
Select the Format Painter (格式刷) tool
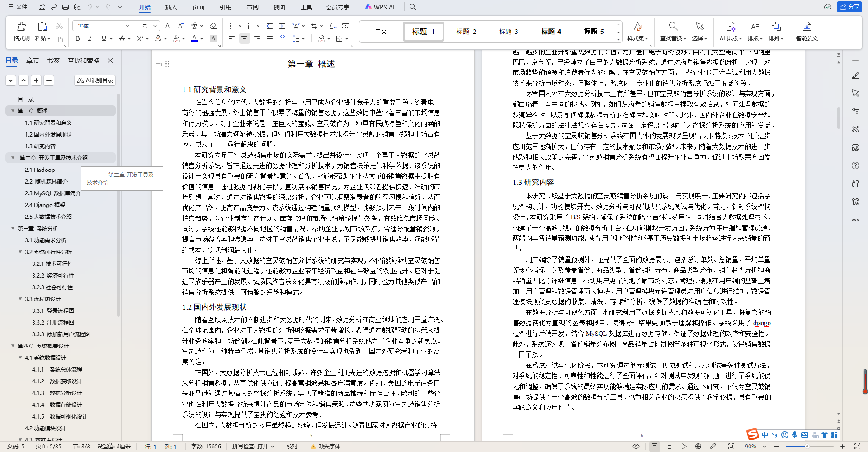click(21, 31)
